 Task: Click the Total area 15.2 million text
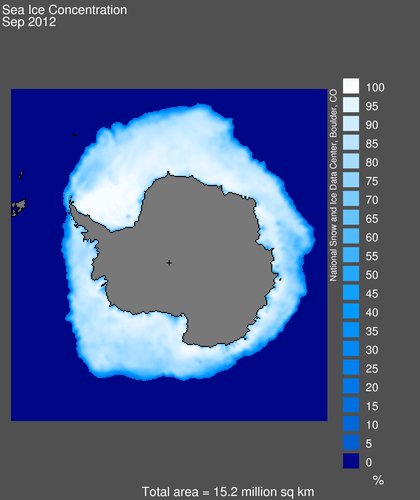[x=228, y=492]
